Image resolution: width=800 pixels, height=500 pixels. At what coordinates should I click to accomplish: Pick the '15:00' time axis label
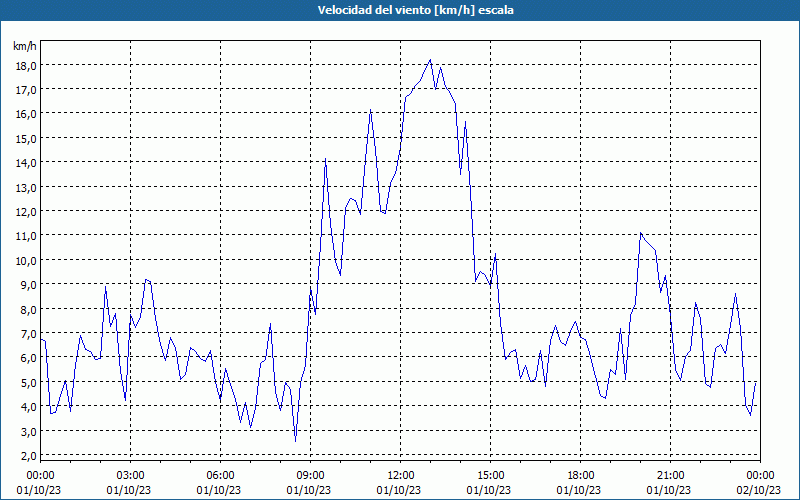point(490,476)
